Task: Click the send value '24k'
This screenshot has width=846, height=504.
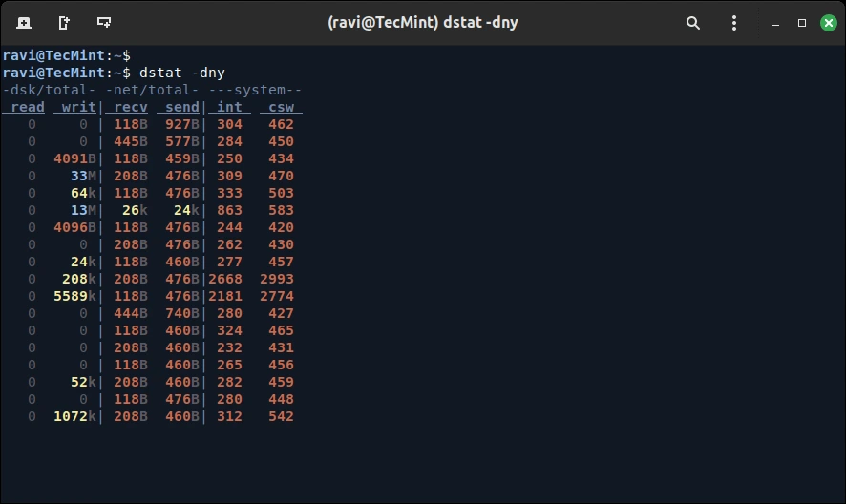Action: [x=187, y=210]
